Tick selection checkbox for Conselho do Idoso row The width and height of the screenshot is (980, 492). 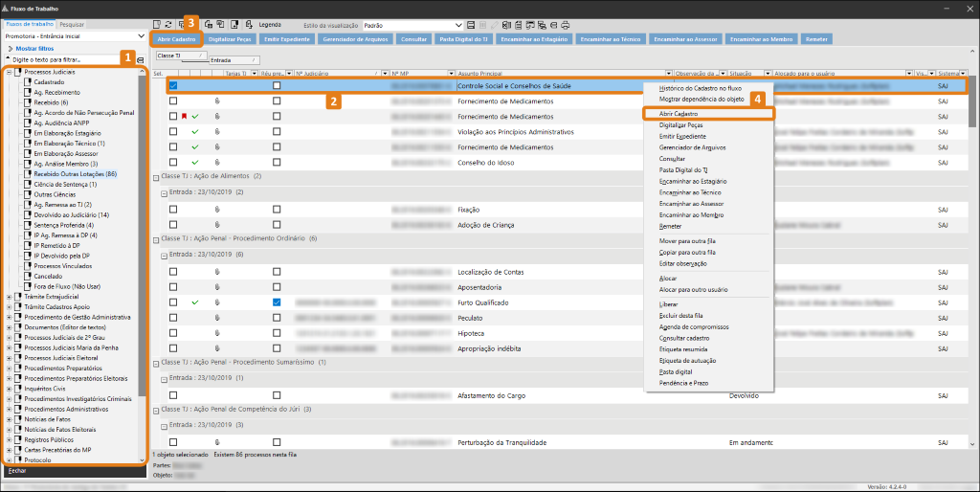point(173,163)
